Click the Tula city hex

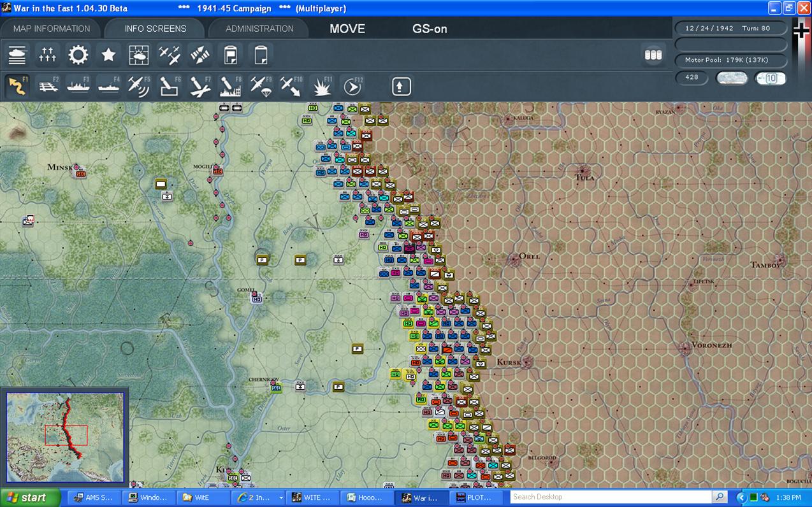[584, 171]
